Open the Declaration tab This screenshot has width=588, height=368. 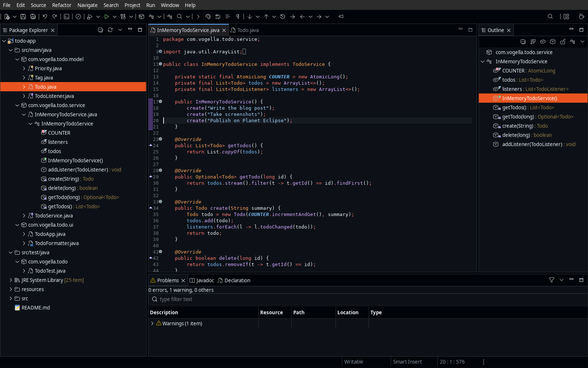click(x=234, y=280)
